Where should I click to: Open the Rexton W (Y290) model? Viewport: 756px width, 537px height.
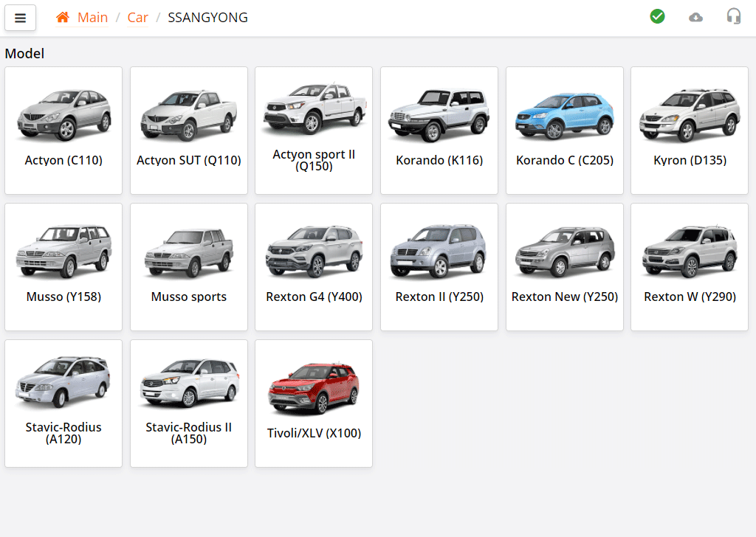pyautogui.click(x=689, y=267)
